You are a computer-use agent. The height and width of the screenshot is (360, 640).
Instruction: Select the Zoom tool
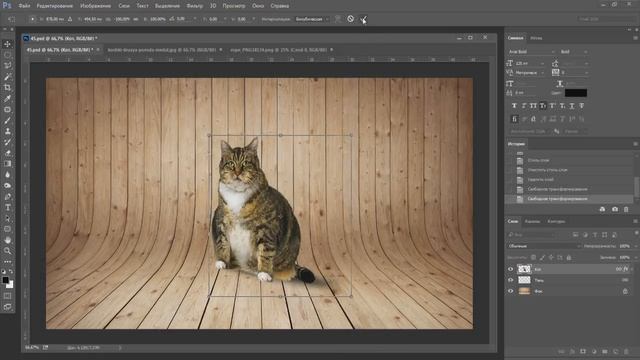tap(7, 251)
